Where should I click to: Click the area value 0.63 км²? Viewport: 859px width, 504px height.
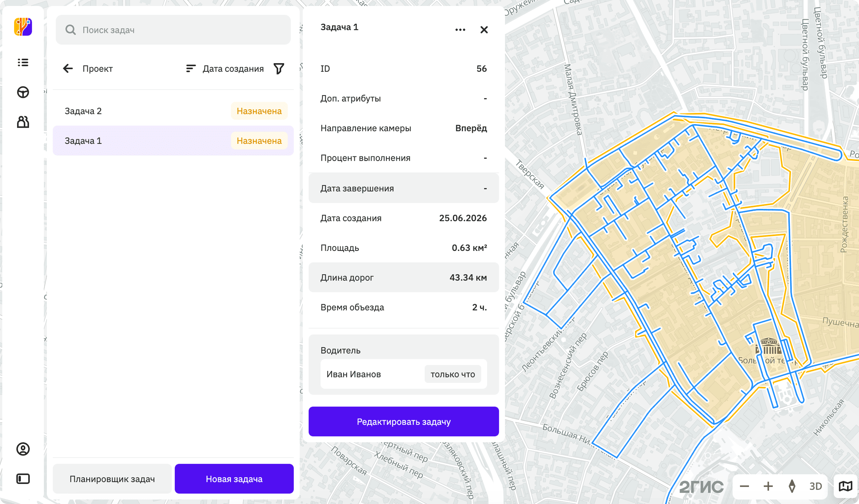[x=469, y=248]
